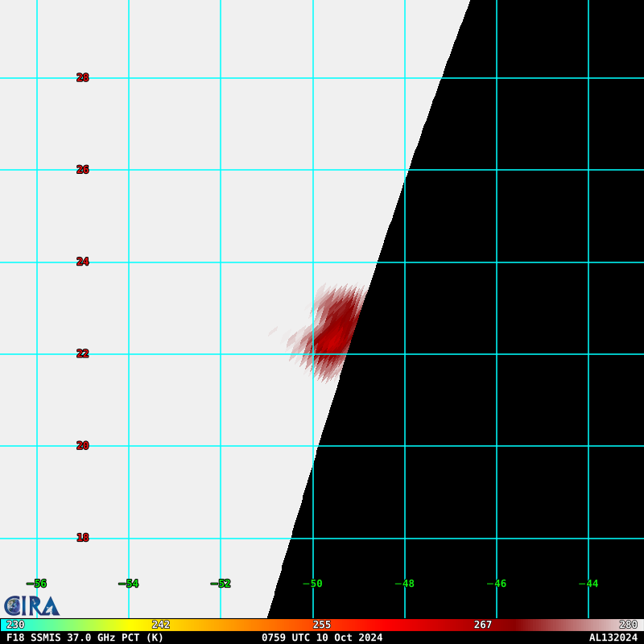Click the longitude label -56
Screen dimensions: 644x644
point(36,584)
